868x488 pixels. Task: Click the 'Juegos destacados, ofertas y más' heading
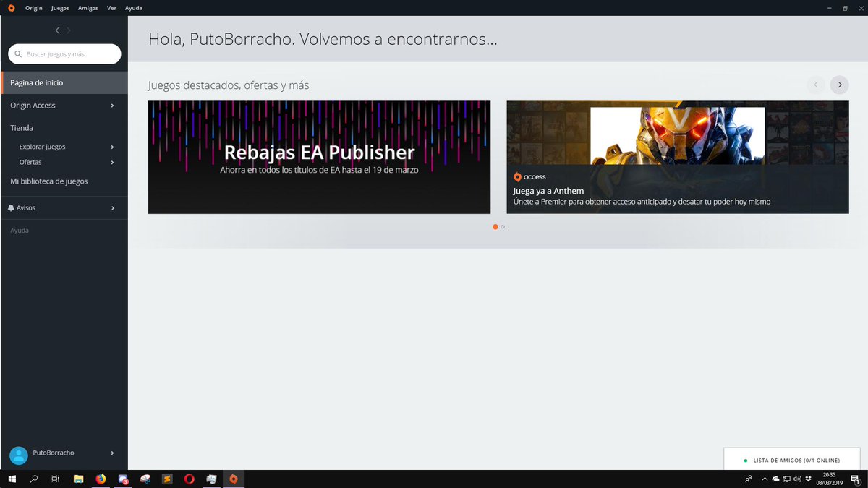tap(229, 85)
